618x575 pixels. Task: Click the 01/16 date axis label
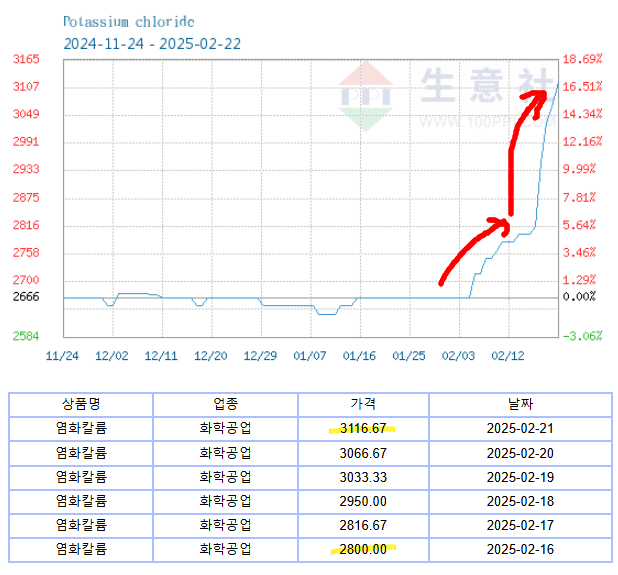359,356
